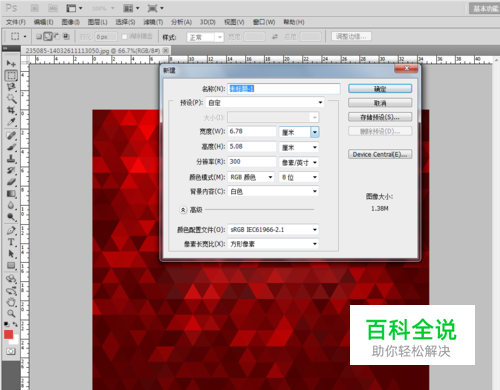Select the Horizontal Type tool

pyautogui.click(x=11, y=242)
